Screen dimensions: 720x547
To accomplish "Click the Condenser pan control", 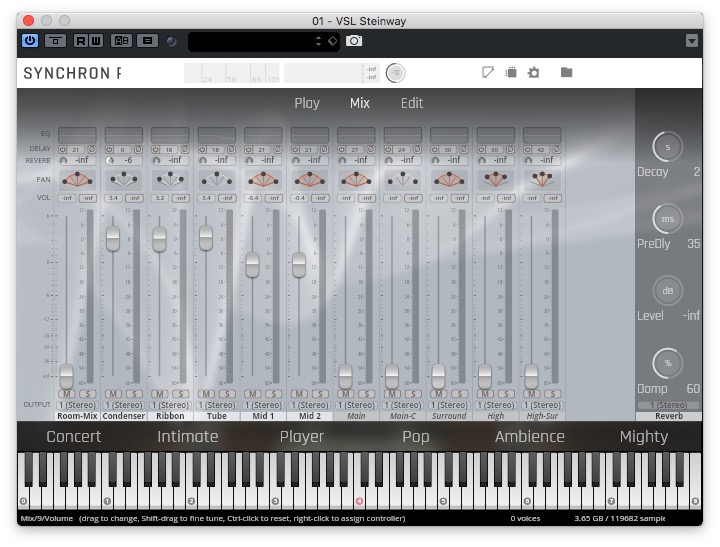I will coord(124,180).
